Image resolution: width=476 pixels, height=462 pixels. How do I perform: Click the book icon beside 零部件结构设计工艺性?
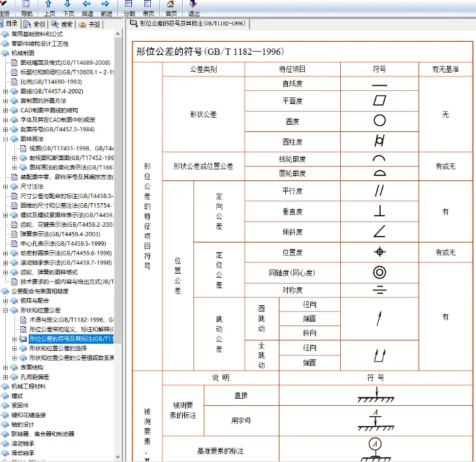pos(5,44)
